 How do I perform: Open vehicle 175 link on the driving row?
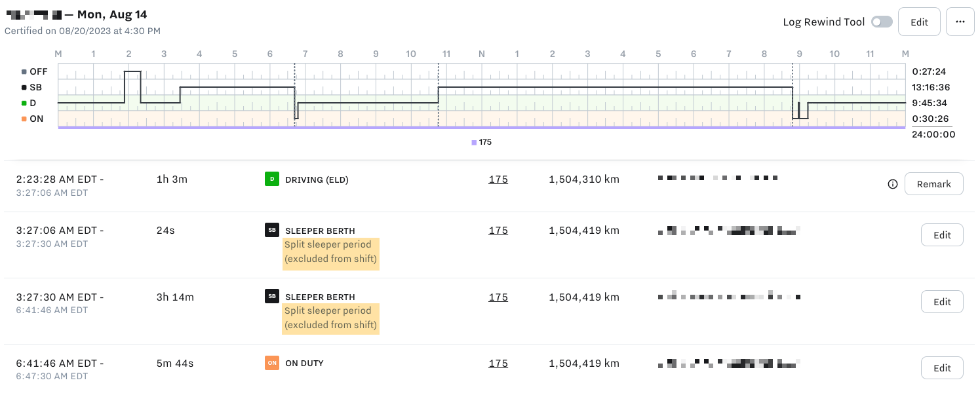coord(498,179)
